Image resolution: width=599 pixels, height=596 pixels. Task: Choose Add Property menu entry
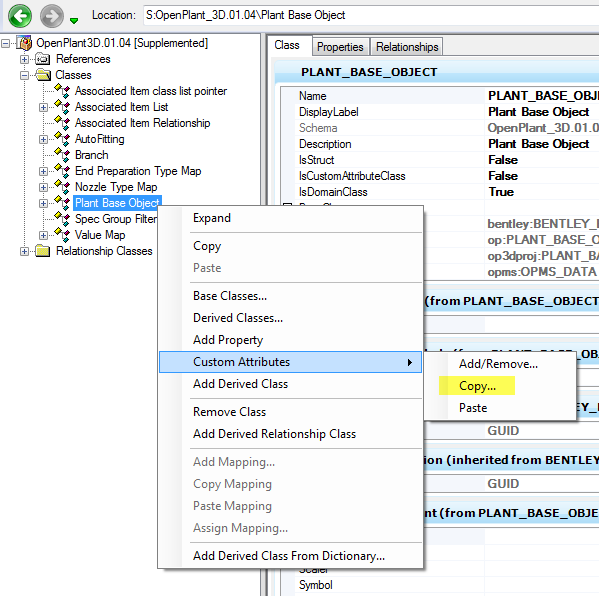tap(290, 340)
